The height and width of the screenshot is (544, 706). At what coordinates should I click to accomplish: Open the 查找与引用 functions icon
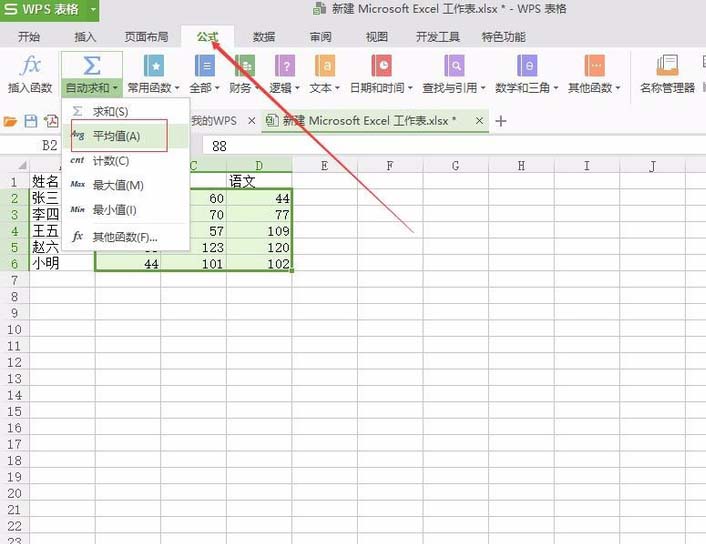tap(454, 66)
